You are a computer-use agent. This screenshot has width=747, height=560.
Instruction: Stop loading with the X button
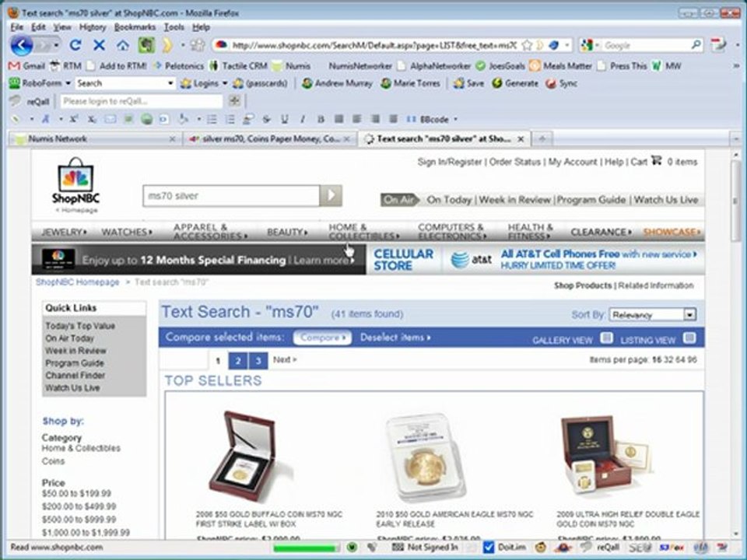pos(99,45)
